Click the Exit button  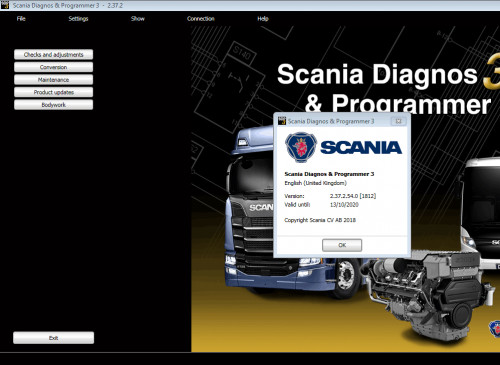(53, 338)
